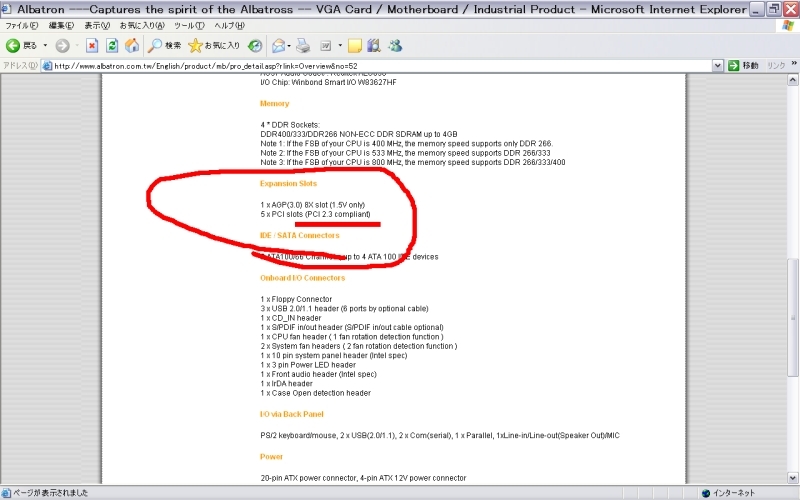Refresh the page with the green arrows icon
The image size is (800, 500).
(112, 46)
